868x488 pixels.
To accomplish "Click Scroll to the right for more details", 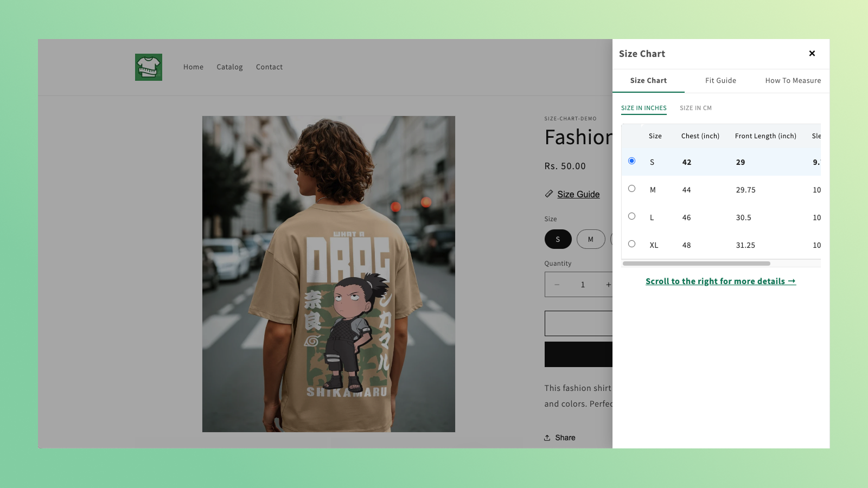I will [720, 281].
